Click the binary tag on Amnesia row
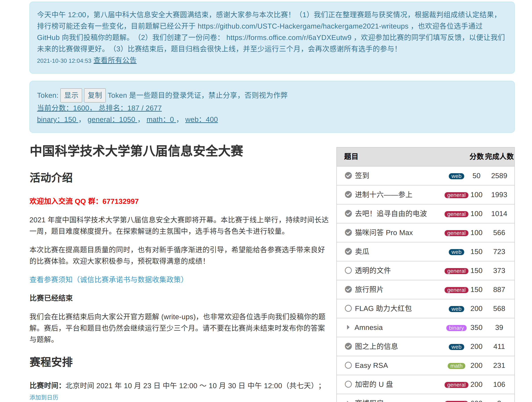The width and height of the screenshot is (532, 402). (x=456, y=328)
